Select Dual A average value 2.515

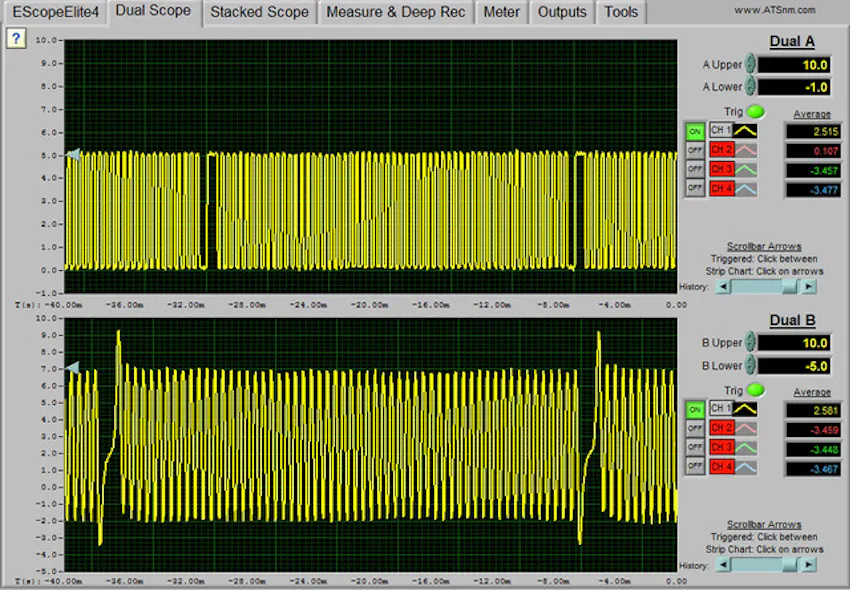pyautogui.click(x=813, y=131)
